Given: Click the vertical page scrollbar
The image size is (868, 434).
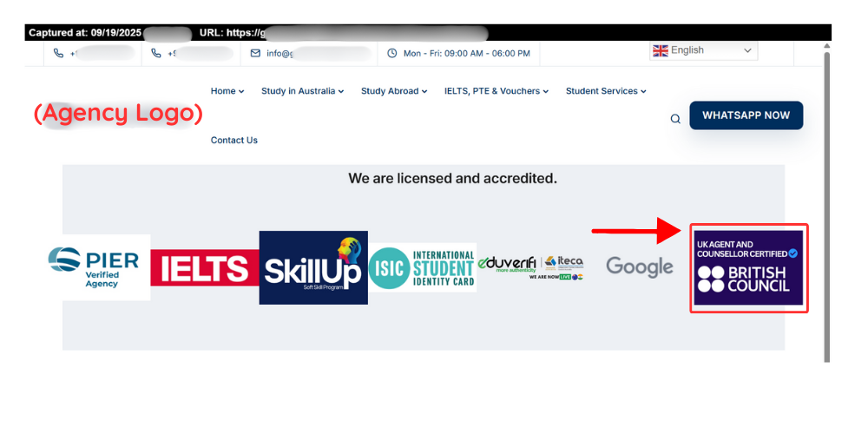Looking at the screenshot, I should coord(827,207).
